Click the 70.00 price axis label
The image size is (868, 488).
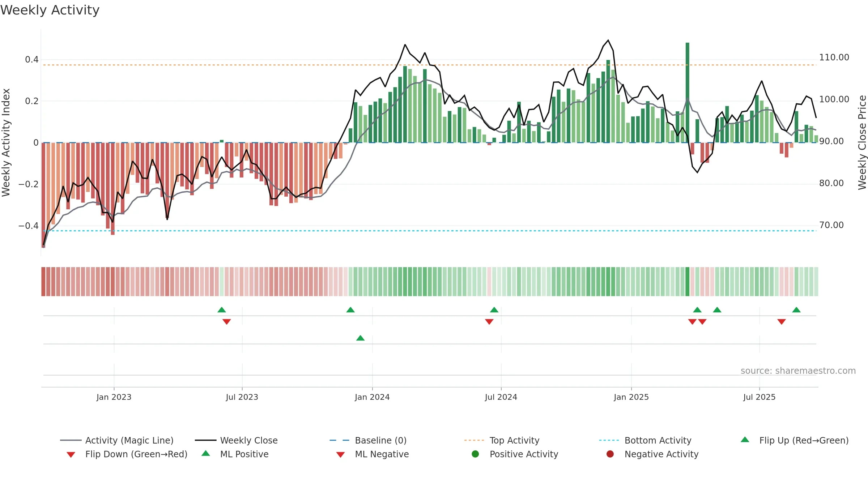pos(831,225)
